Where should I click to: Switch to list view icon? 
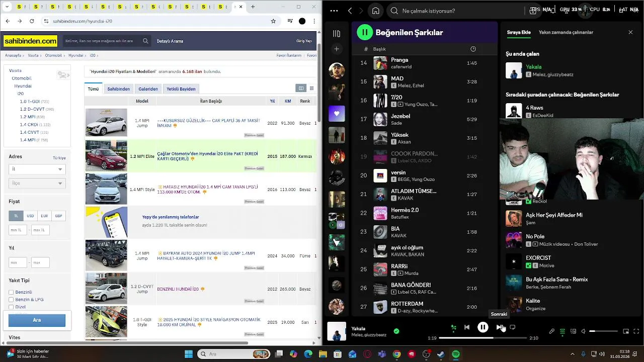click(x=311, y=88)
